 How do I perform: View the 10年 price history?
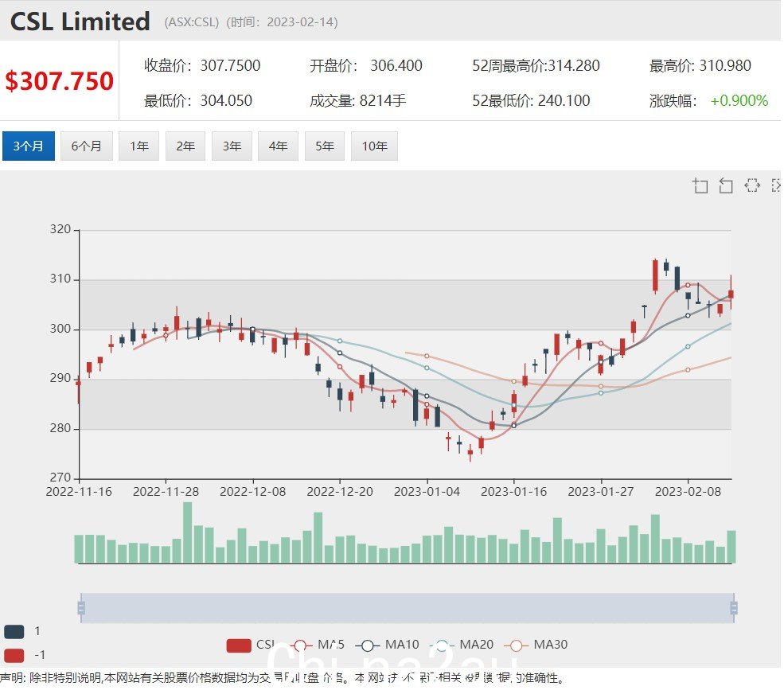tap(375, 146)
